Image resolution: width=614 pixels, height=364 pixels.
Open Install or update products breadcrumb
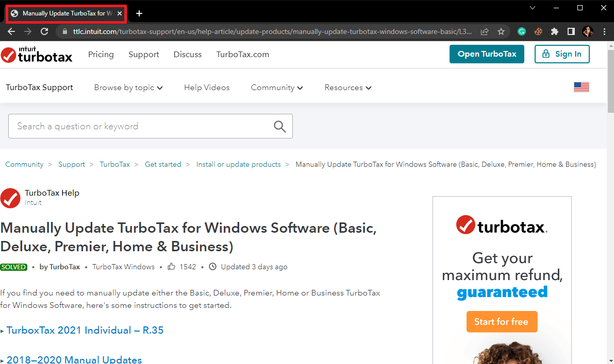coord(239,165)
